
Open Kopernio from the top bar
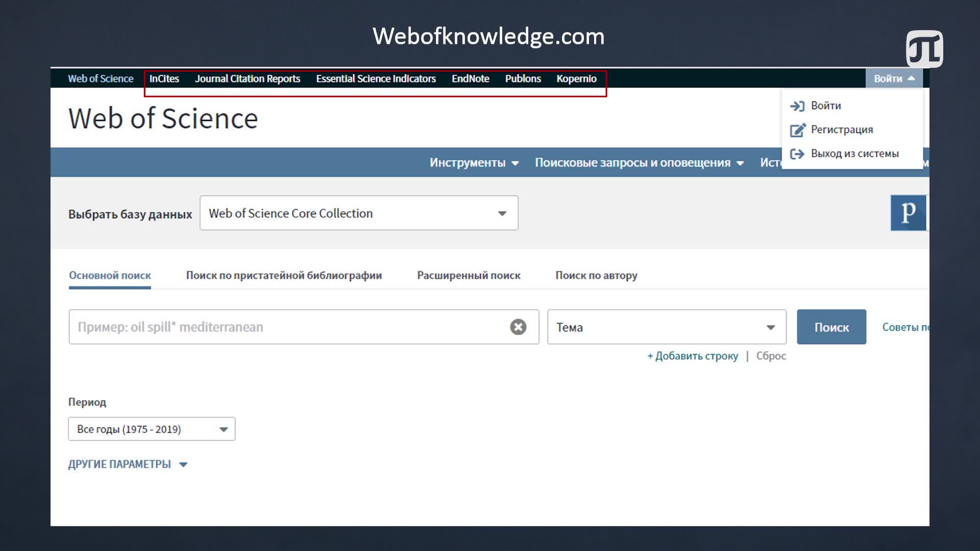576,79
